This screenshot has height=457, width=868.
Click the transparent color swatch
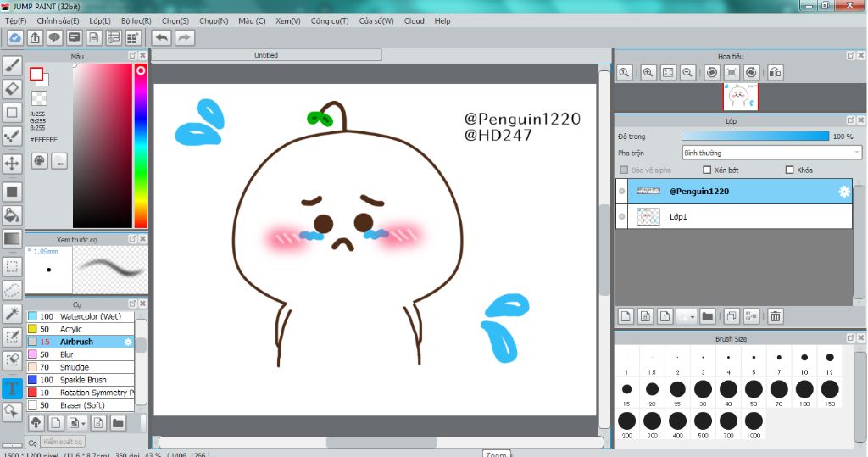click(39, 98)
